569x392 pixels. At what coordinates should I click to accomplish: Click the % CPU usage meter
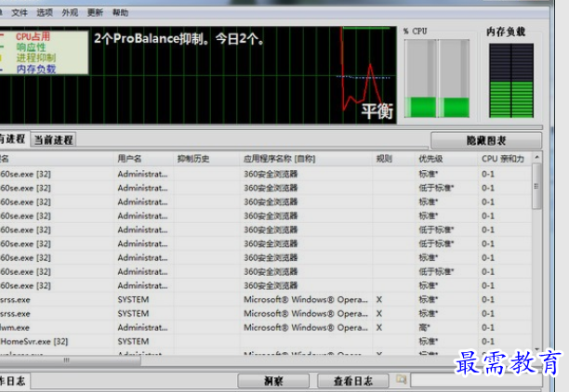click(x=437, y=78)
